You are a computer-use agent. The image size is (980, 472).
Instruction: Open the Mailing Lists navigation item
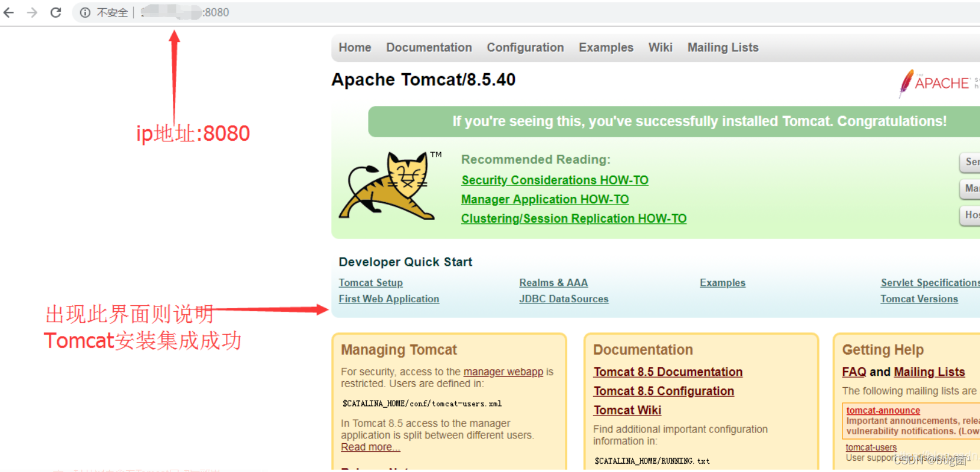(x=723, y=47)
